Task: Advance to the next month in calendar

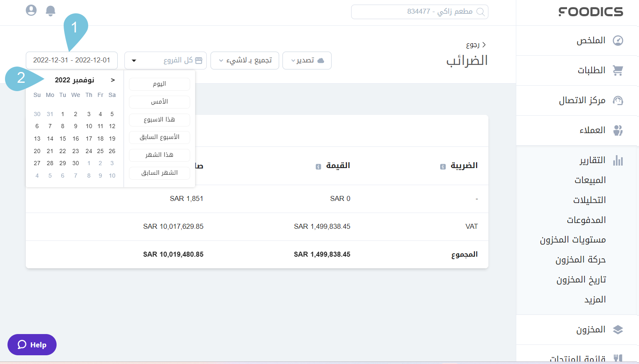Action: [112, 79]
